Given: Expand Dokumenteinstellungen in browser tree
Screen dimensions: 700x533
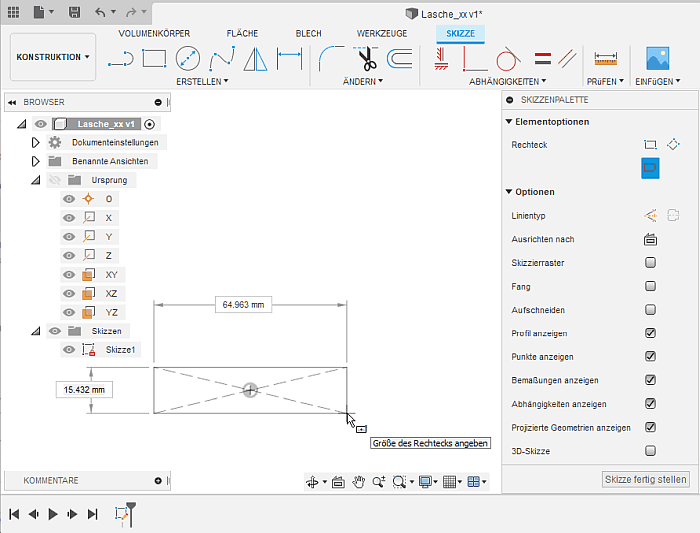Looking at the screenshot, I should pos(36,142).
